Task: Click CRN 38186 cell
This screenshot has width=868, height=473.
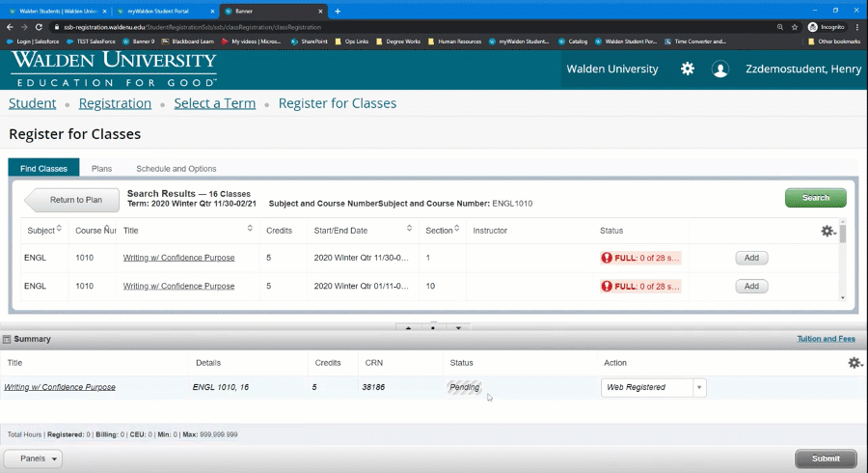Action: pos(373,387)
